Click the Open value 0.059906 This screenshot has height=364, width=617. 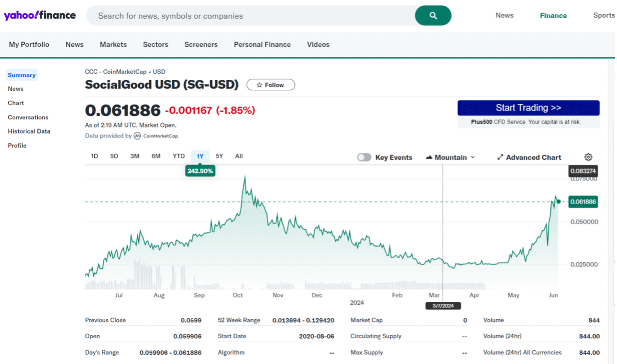tap(187, 336)
